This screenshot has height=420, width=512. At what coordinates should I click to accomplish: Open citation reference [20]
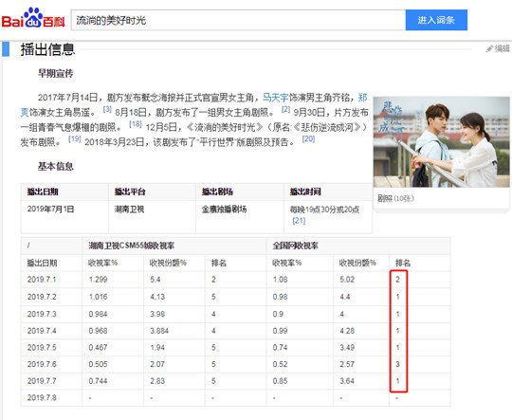(x=308, y=139)
